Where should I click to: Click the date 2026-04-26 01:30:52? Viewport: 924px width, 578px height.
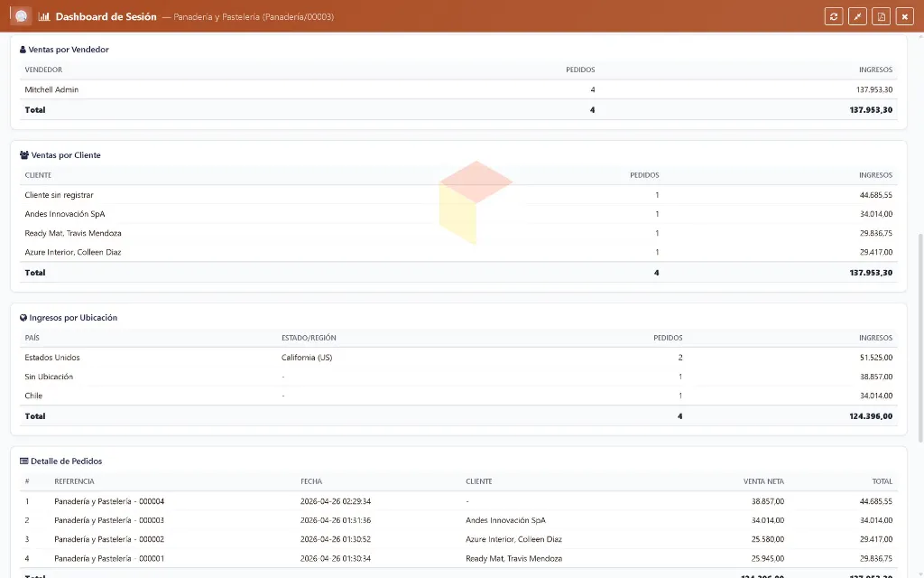point(336,539)
